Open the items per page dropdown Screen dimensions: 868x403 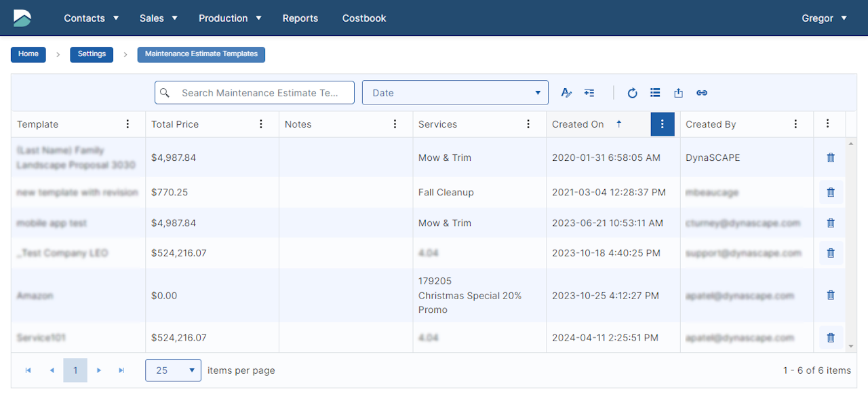click(x=173, y=370)
